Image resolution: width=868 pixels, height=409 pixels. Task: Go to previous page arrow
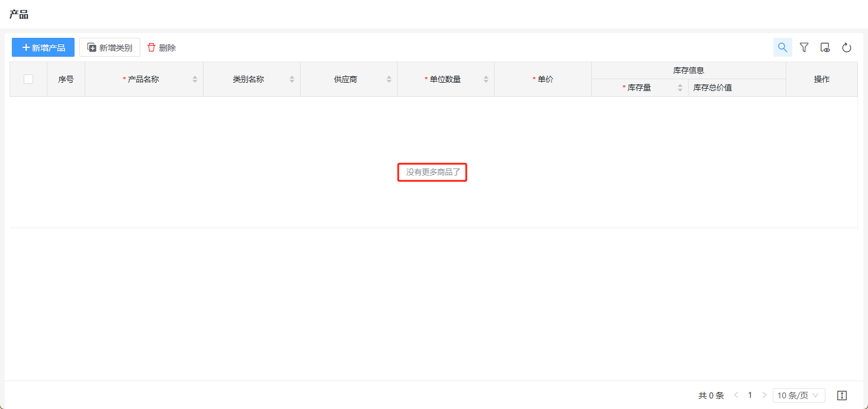(x=736, y=395)
